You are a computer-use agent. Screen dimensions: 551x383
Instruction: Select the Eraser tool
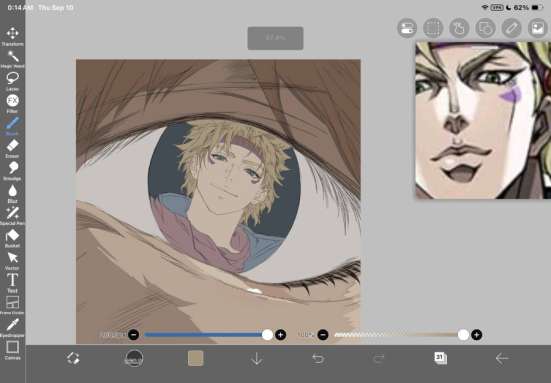(x=12, y=148)
